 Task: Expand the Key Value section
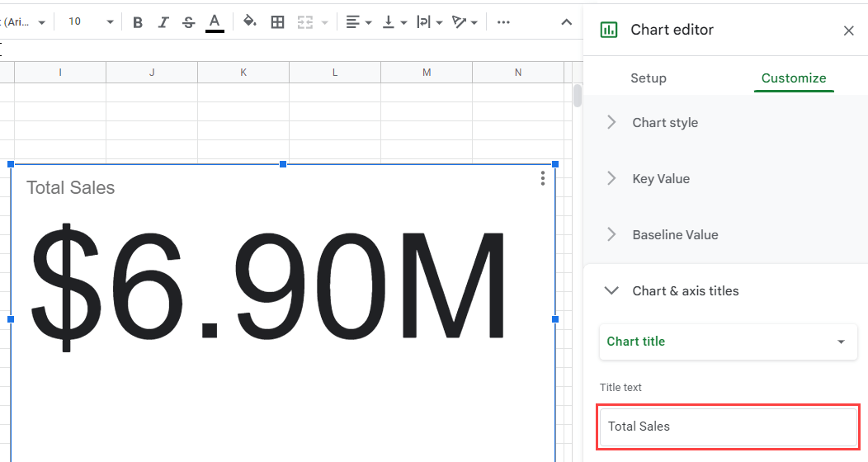tap(726, 179)
